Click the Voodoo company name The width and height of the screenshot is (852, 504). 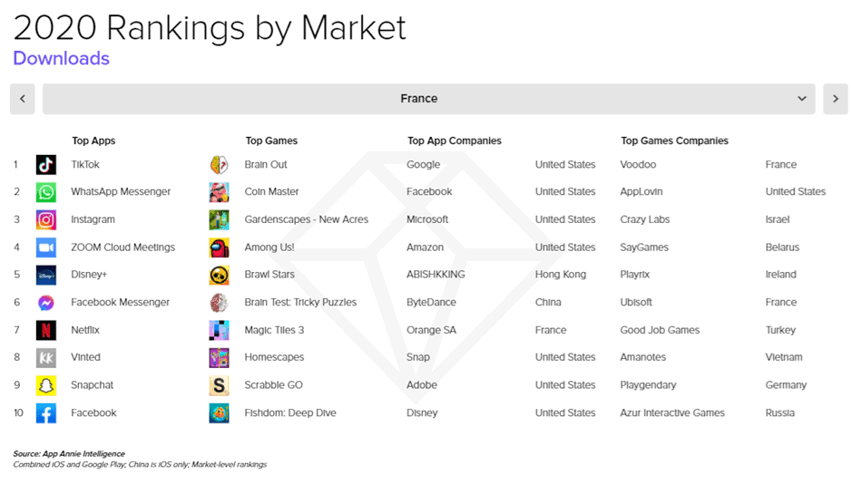tap(638, 165)
